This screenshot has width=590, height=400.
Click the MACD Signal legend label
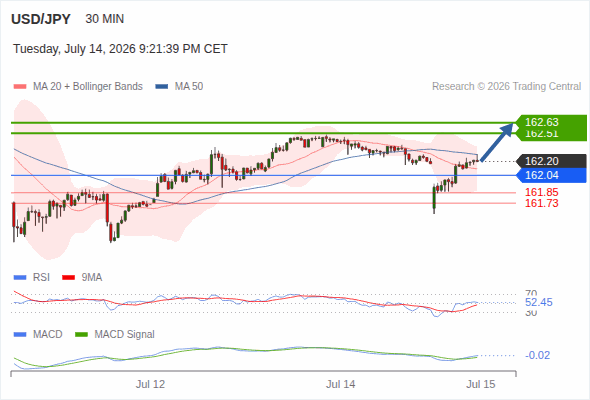pyautogui.click(x=125, y=334)
